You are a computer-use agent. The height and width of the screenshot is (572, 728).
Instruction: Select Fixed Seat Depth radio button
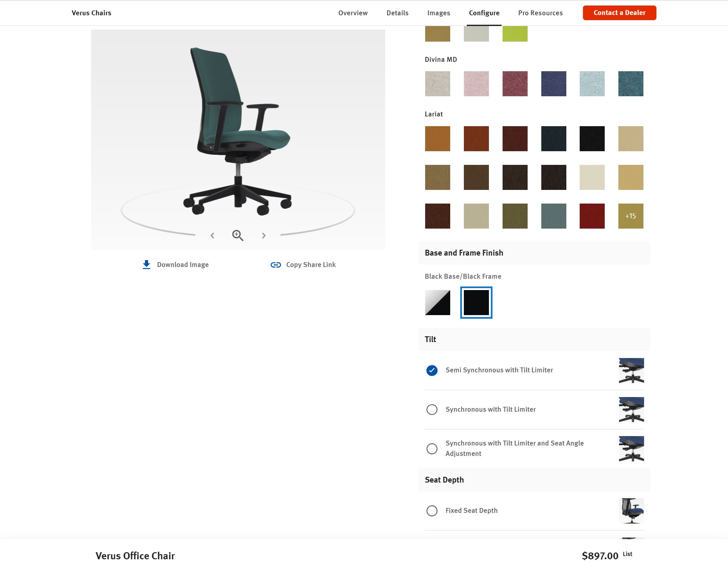[432, 511]
